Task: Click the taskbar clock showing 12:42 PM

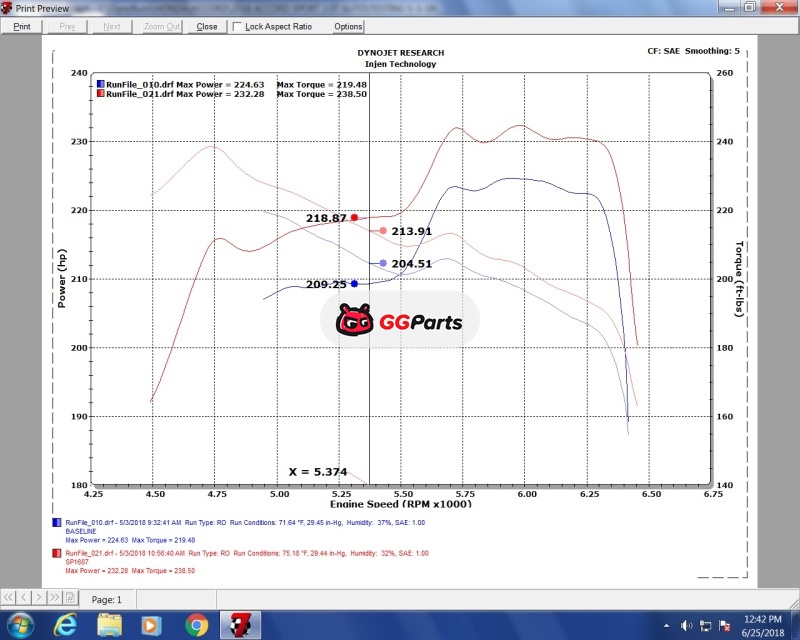Action: pos(762,625)
